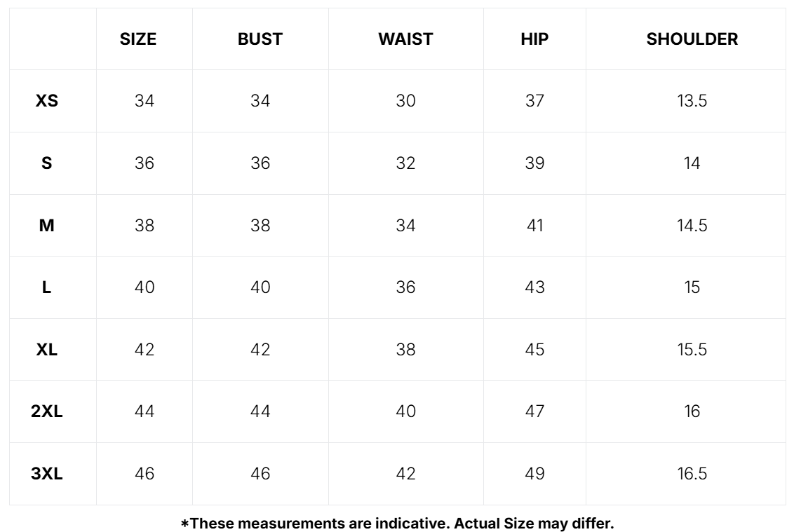
Task: Click the WAIST column header
Action: click(x=405, y=39)
